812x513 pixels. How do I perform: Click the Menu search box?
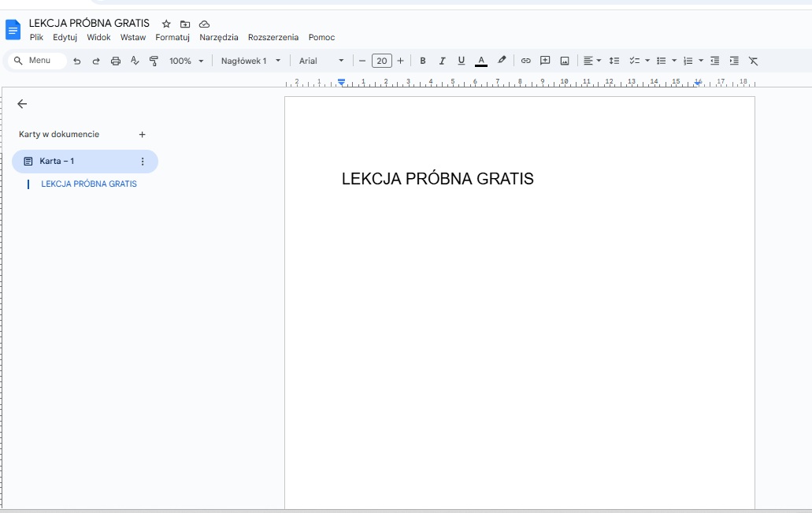click(x=37, y=61)
